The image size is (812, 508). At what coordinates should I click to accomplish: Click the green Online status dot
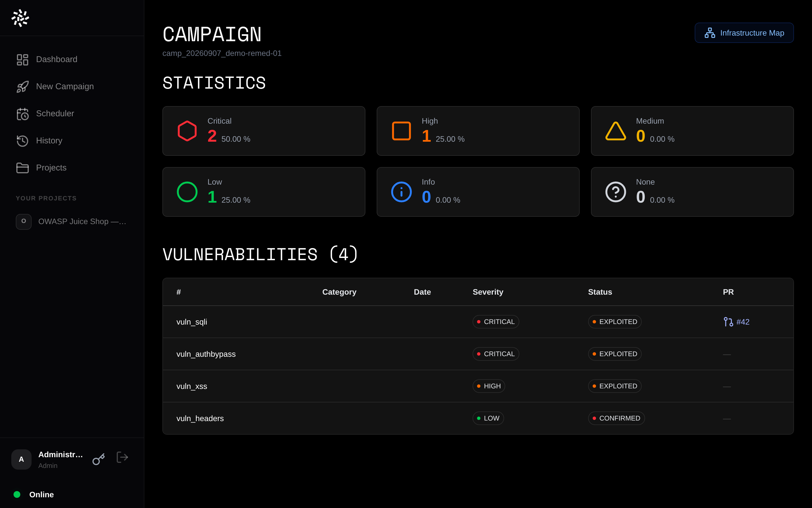[x=17, y=494]
